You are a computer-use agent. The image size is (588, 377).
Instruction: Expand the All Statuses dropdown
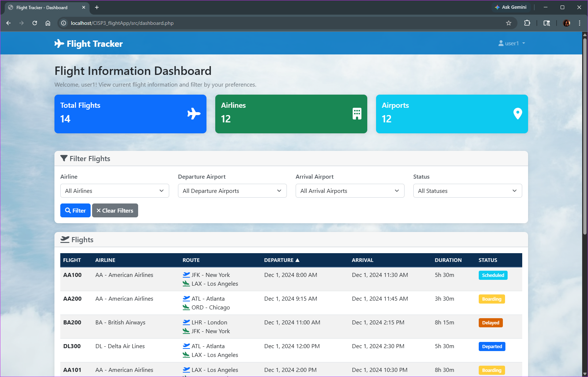467,191
